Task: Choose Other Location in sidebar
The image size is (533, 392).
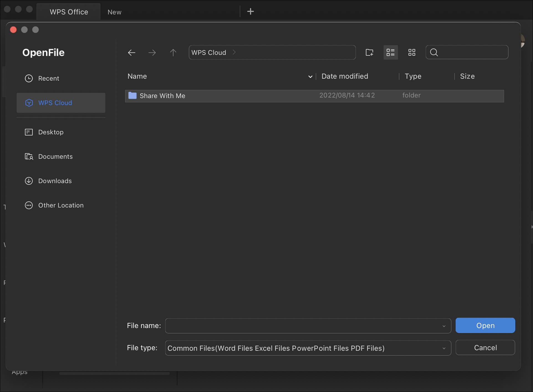Action: [61, 205]
